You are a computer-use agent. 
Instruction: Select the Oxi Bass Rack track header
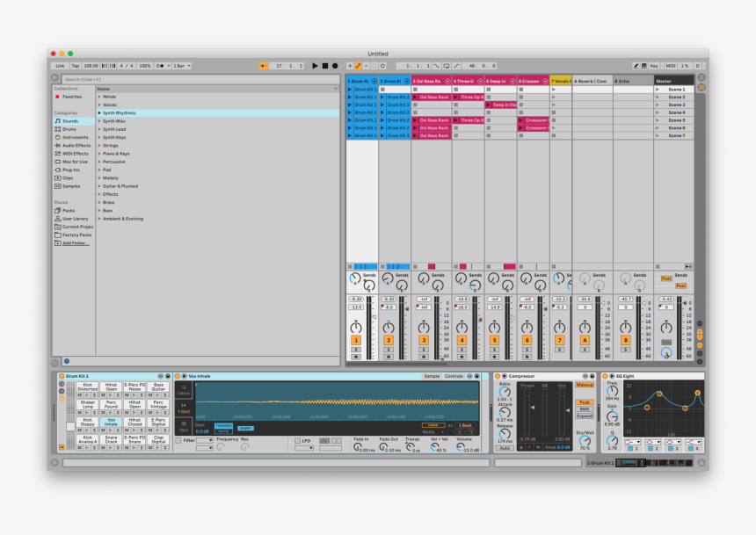(431, 81)
